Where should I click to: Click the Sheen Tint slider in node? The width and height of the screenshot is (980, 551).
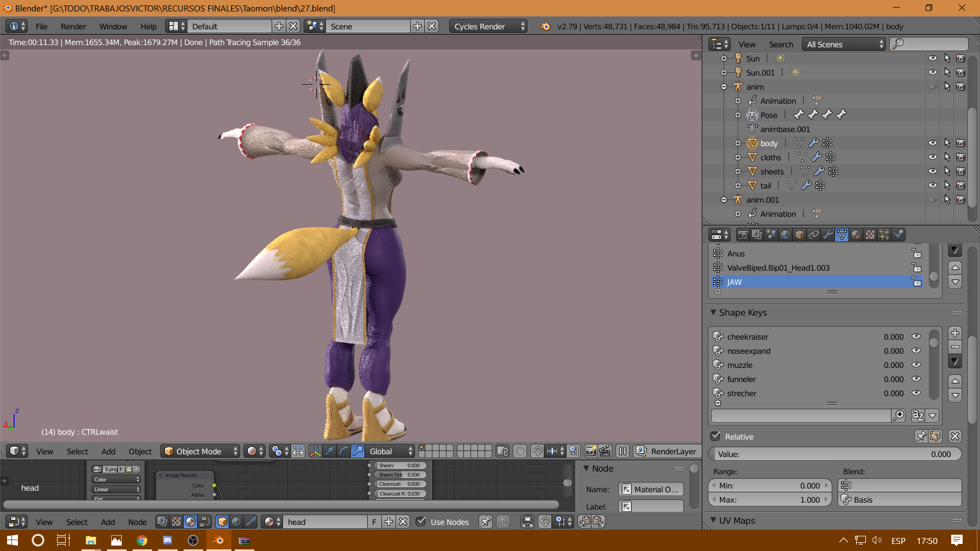(400, 474)
